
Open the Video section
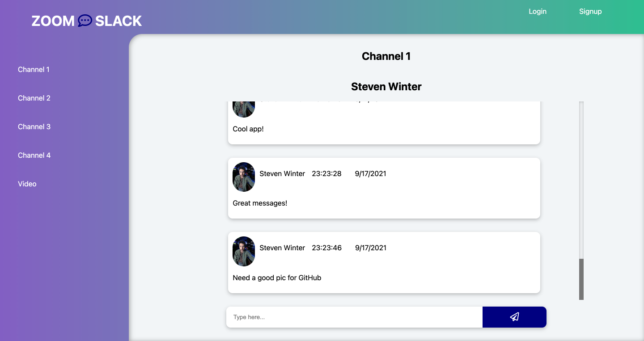click(27, 184)
